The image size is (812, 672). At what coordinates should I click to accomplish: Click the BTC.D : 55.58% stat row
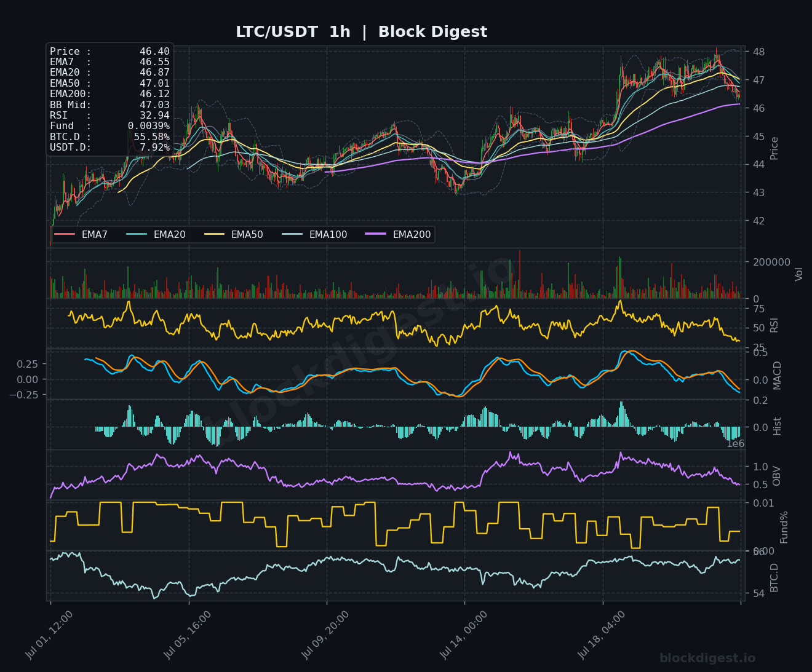[x=109, y=137]
